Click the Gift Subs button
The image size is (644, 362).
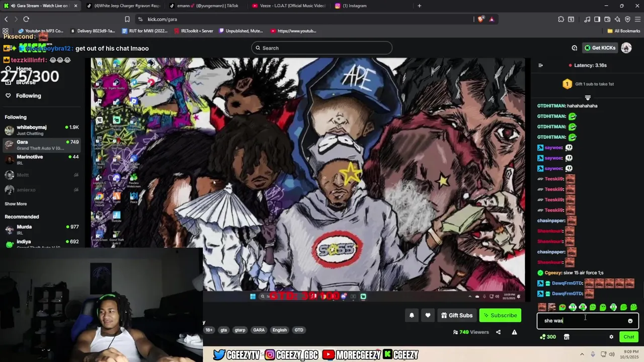coord(457,315)
